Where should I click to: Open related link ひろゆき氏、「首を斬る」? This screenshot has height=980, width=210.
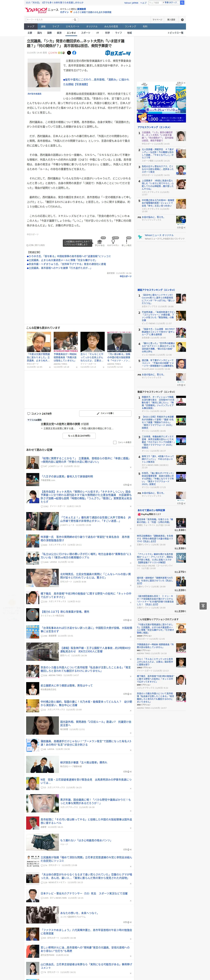click(x=69, y=256)
